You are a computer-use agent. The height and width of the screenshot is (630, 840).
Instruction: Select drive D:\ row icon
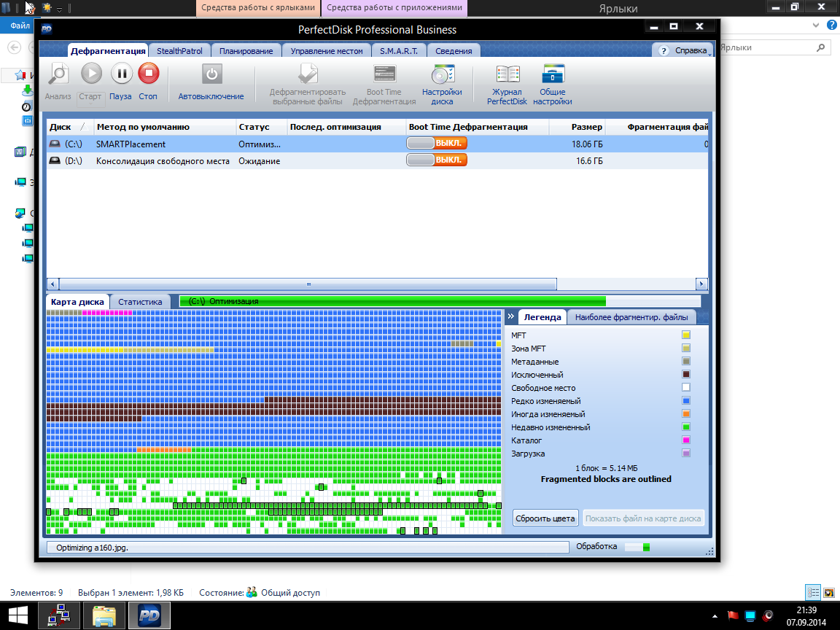(x=55, y=160)
